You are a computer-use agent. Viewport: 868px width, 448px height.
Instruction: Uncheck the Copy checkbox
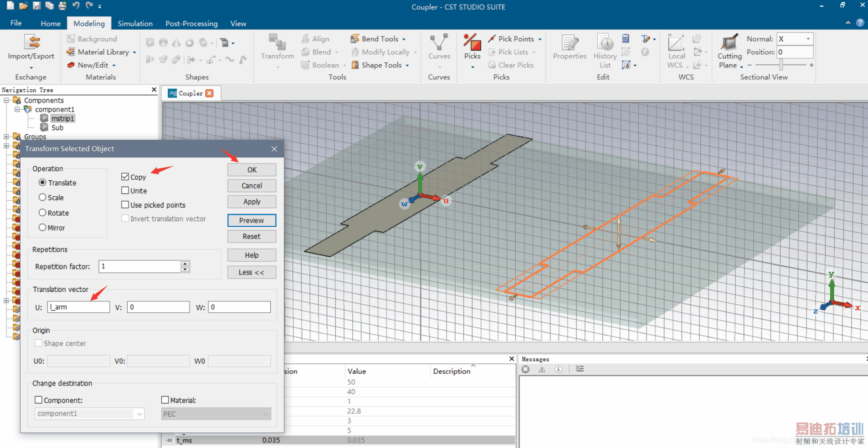coord(125,177)
